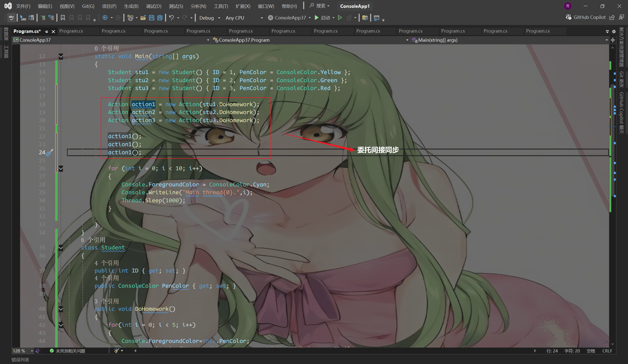The height and width of the screenshot is (364, 628).
Task: Close the Program.cs* tab
Action: coord(53,31)
